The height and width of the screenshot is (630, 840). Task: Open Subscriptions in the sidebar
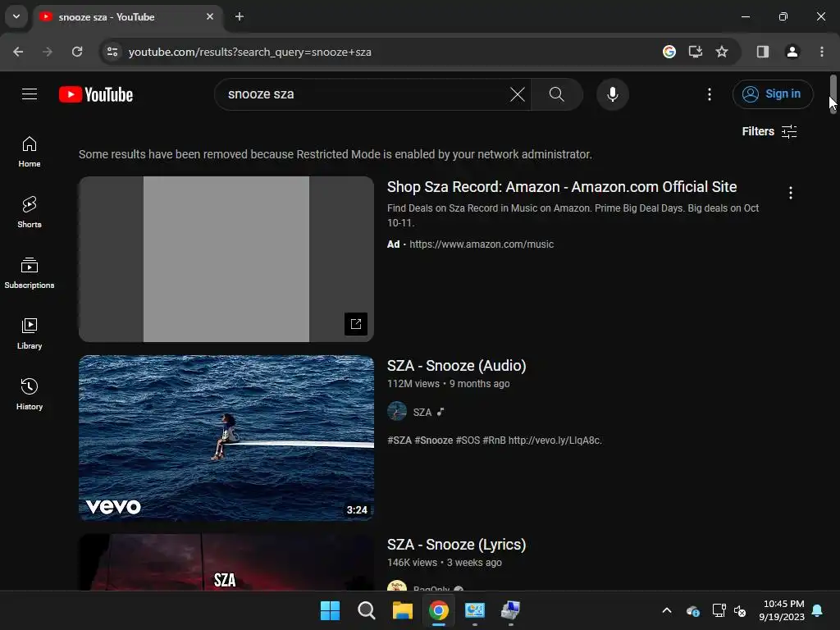pyautogui.click(x=30, y=272)
